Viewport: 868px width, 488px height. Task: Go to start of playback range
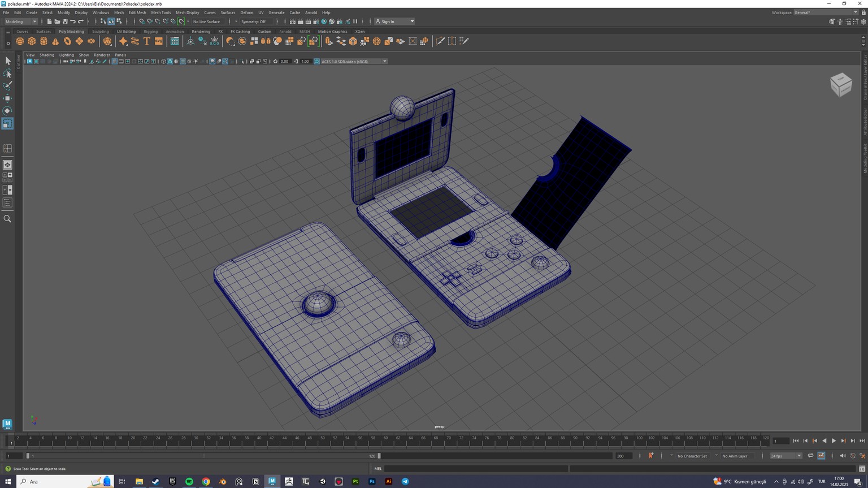click(796, 441)
